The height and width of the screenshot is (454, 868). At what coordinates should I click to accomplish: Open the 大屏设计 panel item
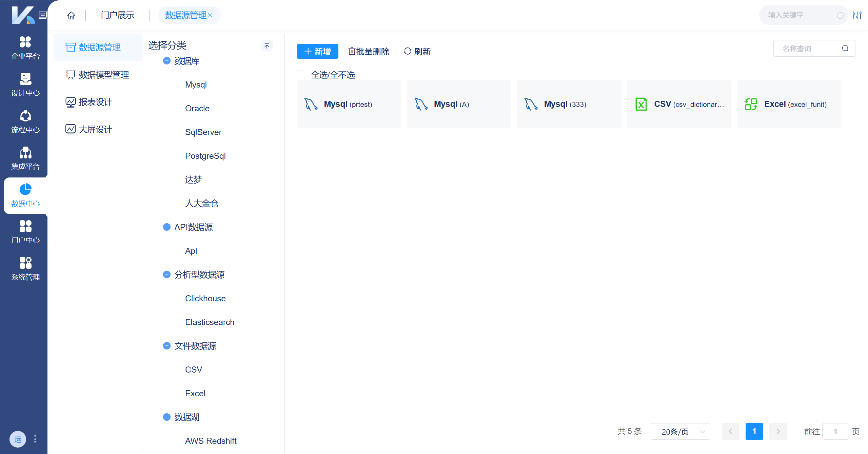click(x=95, y=129)
